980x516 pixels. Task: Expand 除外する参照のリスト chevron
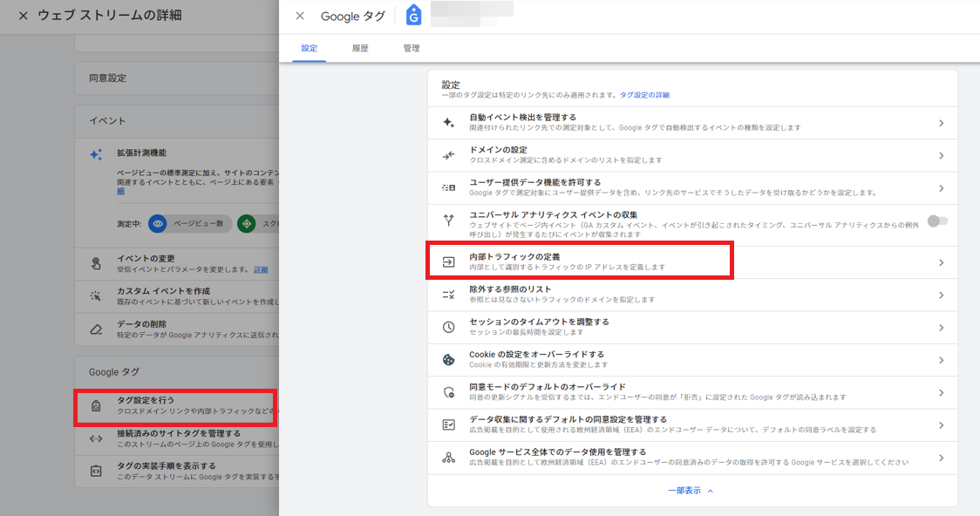pos(942,295)
